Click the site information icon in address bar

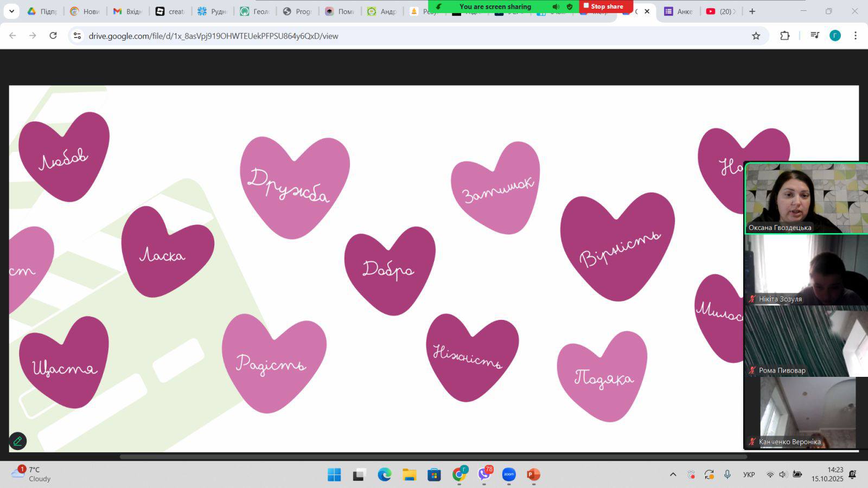(78, 36)
